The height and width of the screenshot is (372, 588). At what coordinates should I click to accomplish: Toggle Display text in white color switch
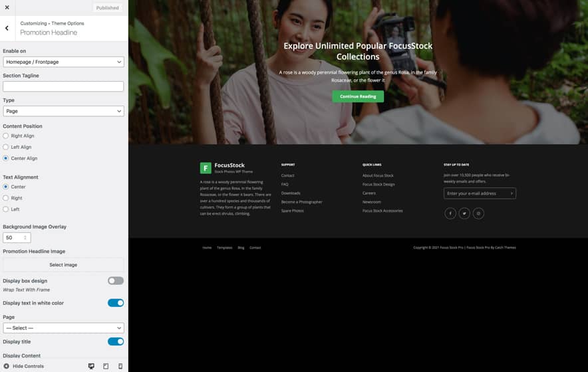(116, 303)
